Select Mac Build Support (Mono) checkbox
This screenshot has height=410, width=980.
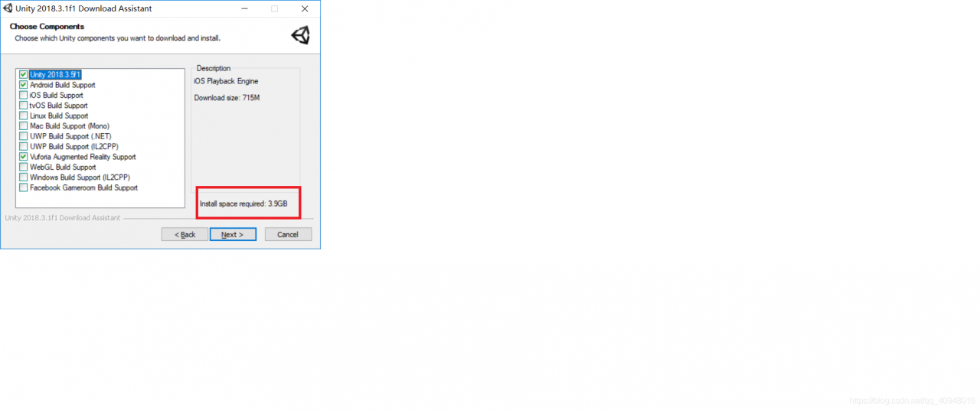(x=24, y=126)
